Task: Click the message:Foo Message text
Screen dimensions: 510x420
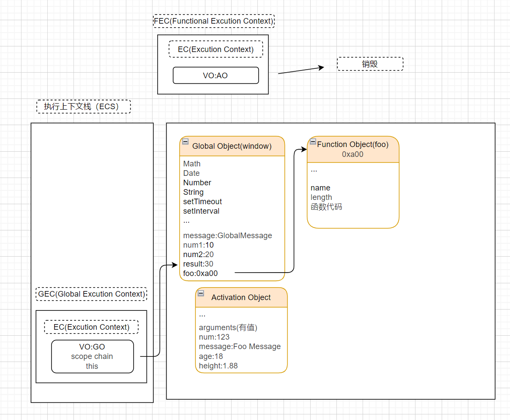Action: pyautogui.click(x=240, y=346)
